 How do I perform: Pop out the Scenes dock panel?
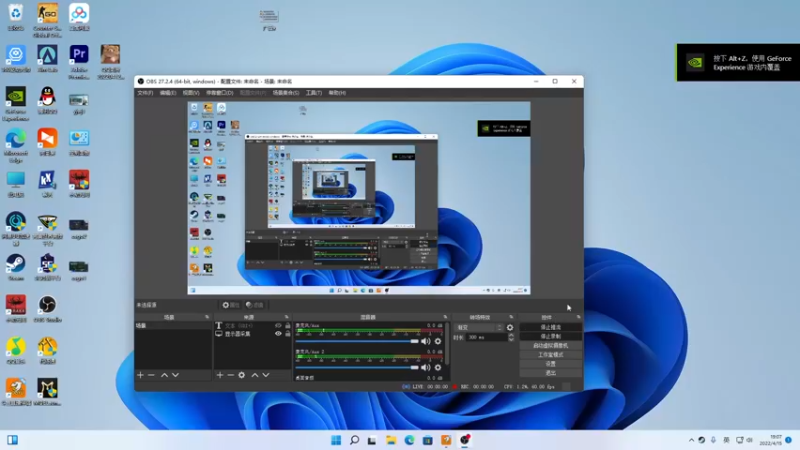(x=207, y=317)
